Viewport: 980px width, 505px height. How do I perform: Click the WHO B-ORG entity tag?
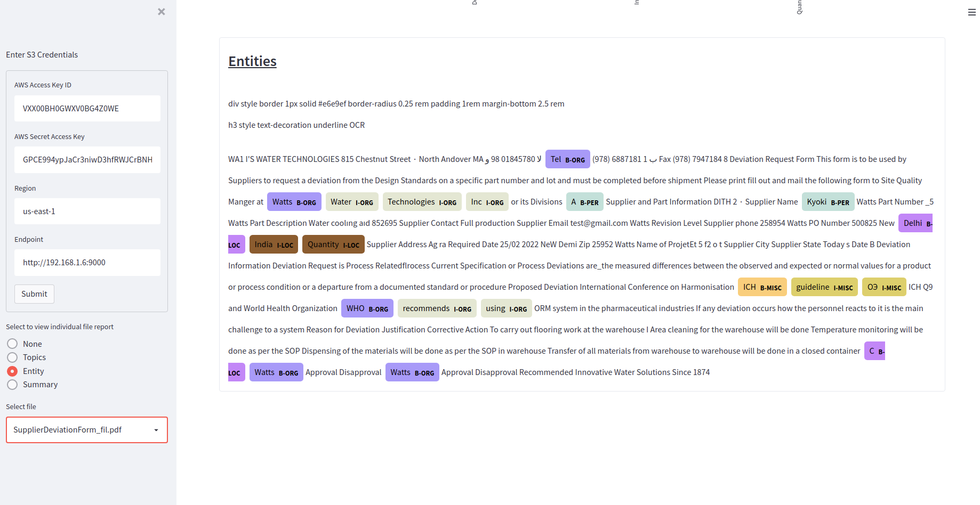tap(367, 308)
